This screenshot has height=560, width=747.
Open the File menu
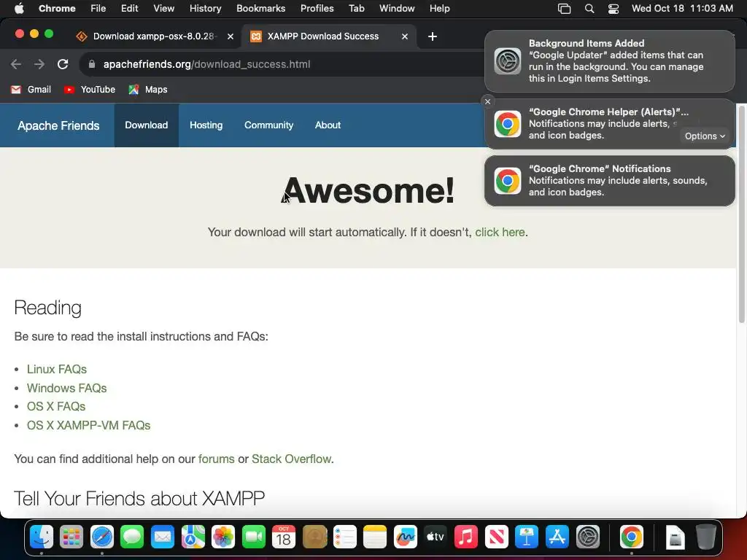(x=98, y=9)
